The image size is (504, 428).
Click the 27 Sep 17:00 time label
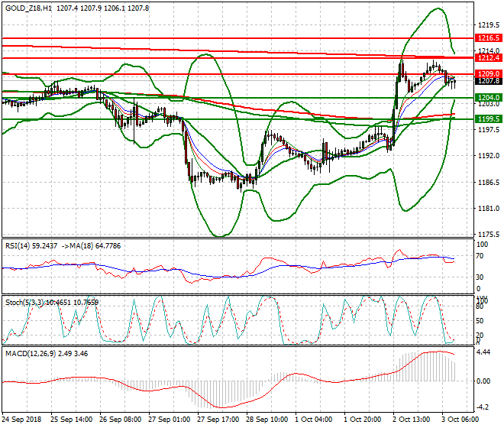point(218,420)
